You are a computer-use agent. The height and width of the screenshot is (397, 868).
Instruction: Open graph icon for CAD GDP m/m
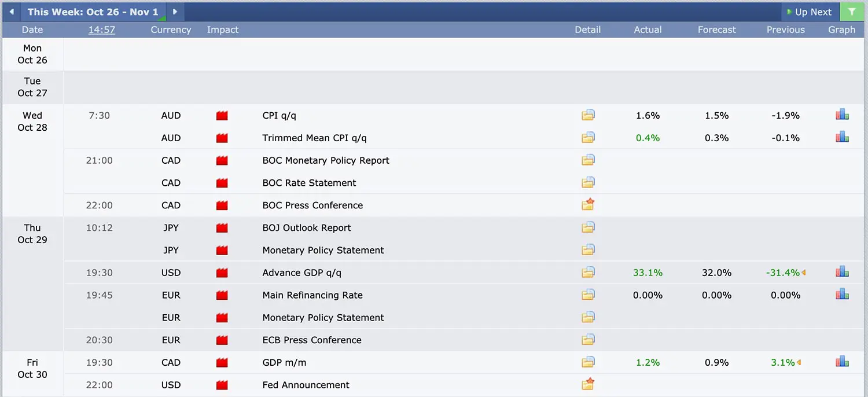[842, 362]
